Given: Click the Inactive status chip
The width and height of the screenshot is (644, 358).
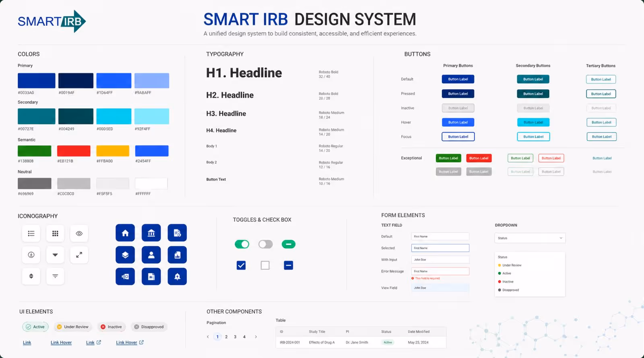Looking at the screenshot, I should point(111,327).
